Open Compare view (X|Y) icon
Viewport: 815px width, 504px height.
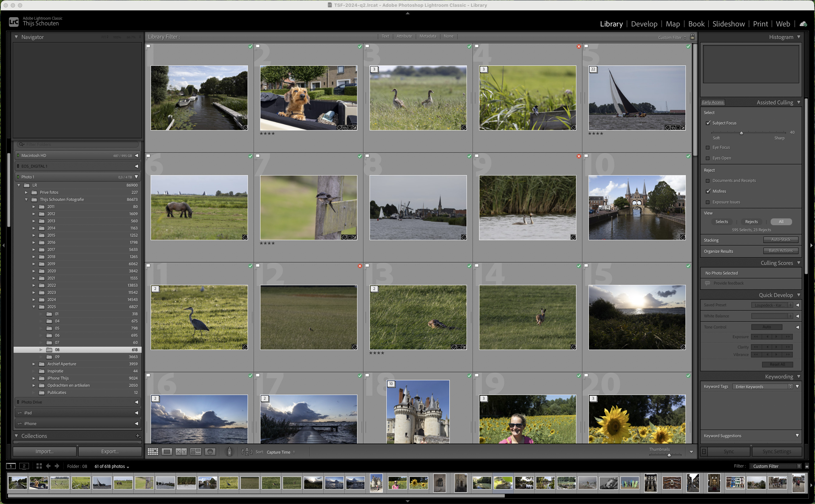(181, 452)
